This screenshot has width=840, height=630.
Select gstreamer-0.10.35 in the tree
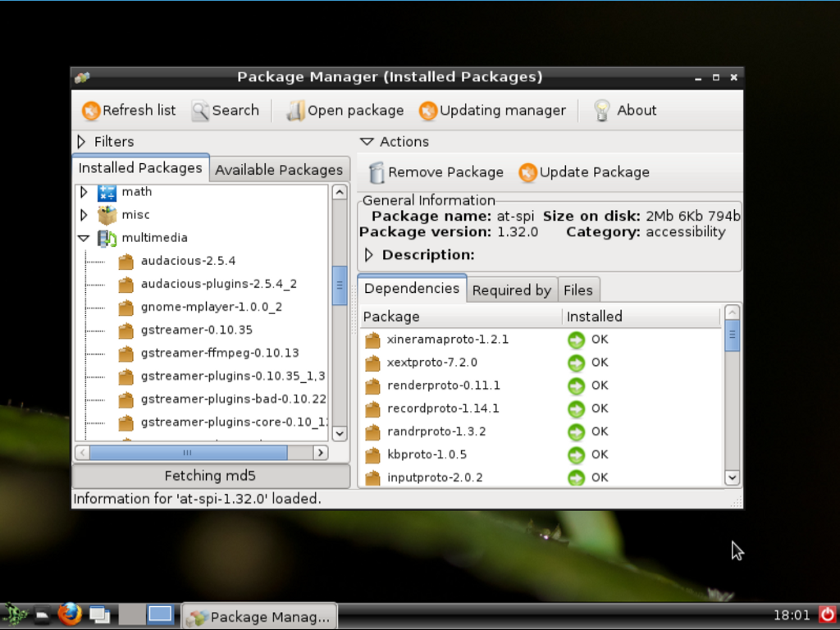pyautogui.click(x=196, y=330)
